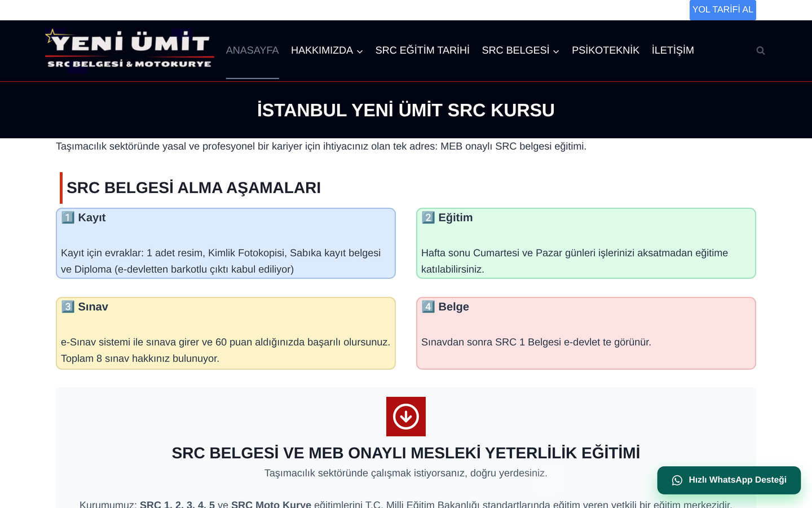Click the İstanbul Yeni Ümit SRC Kursu title
The height and width of the screenshot is (508, 812).
[406, 110]
